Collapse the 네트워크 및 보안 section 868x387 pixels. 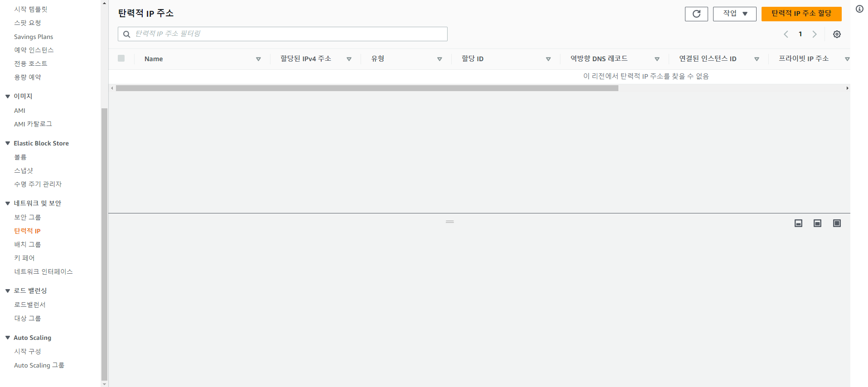(8, 203)
